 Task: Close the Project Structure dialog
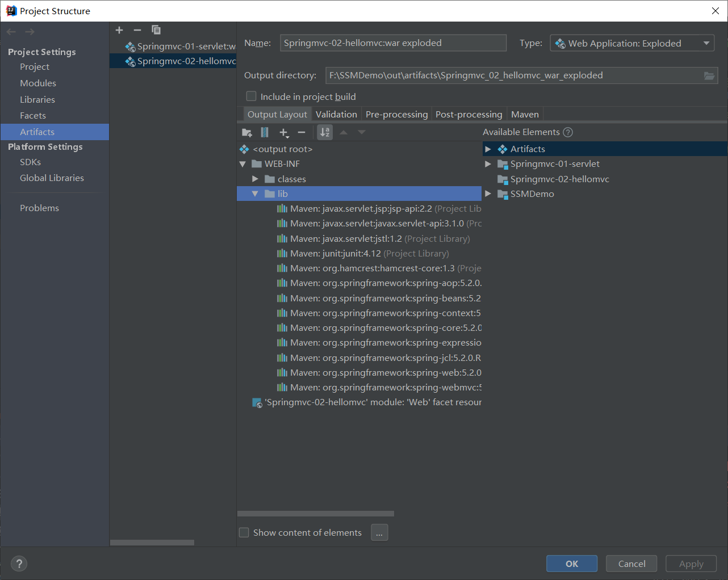716,11
